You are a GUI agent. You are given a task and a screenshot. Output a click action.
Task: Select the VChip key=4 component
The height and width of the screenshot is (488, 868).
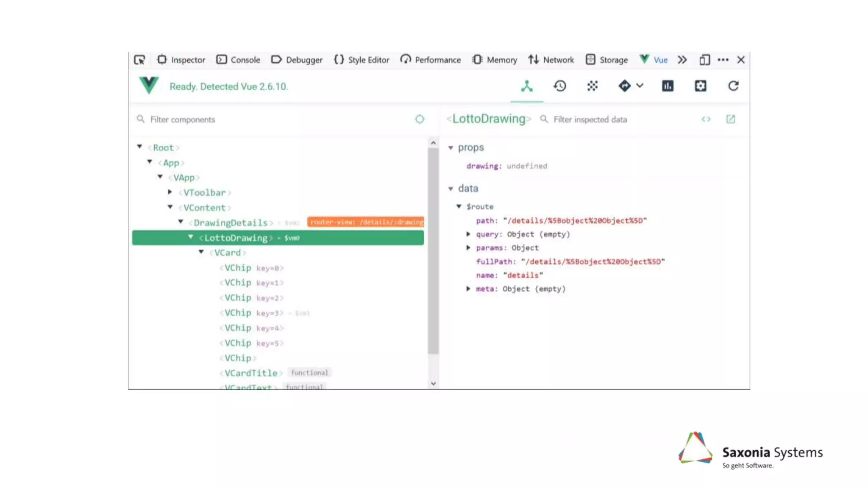tap(251, 328)
